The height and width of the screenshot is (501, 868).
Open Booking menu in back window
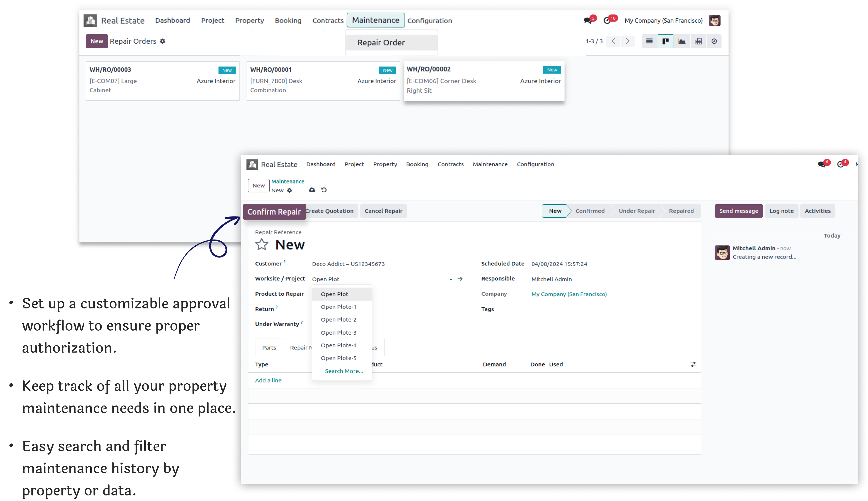[x=288, y=21]
